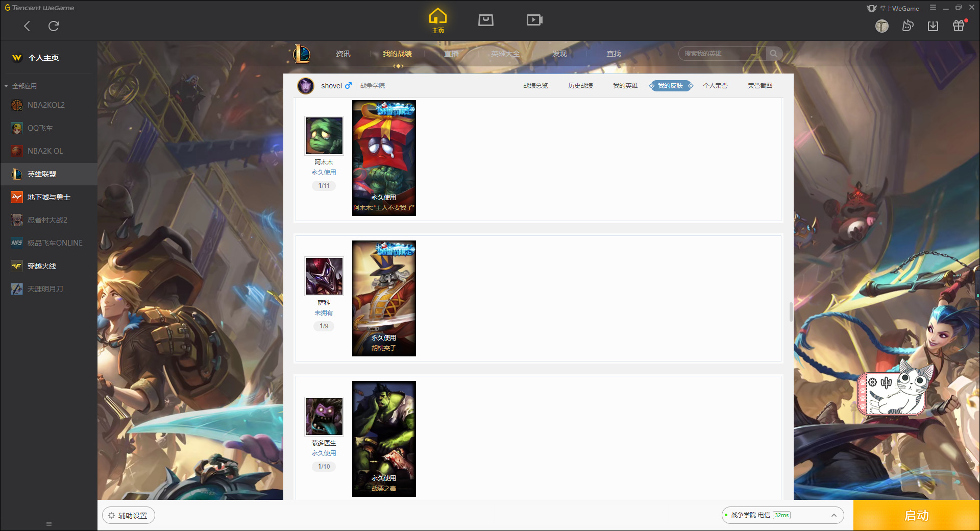Switch to 个人荣誉 sub-tab
Screen dimensions: 980x531
click(x=715, y=86)
